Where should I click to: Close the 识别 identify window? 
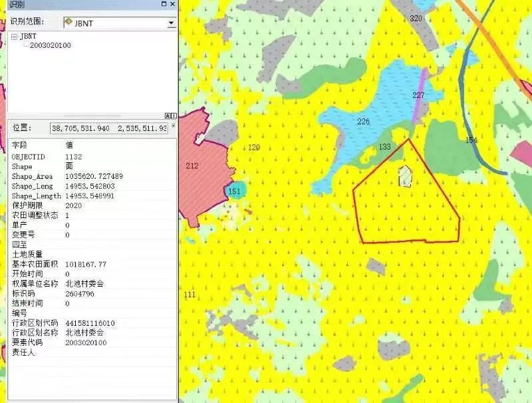[172, 5]
